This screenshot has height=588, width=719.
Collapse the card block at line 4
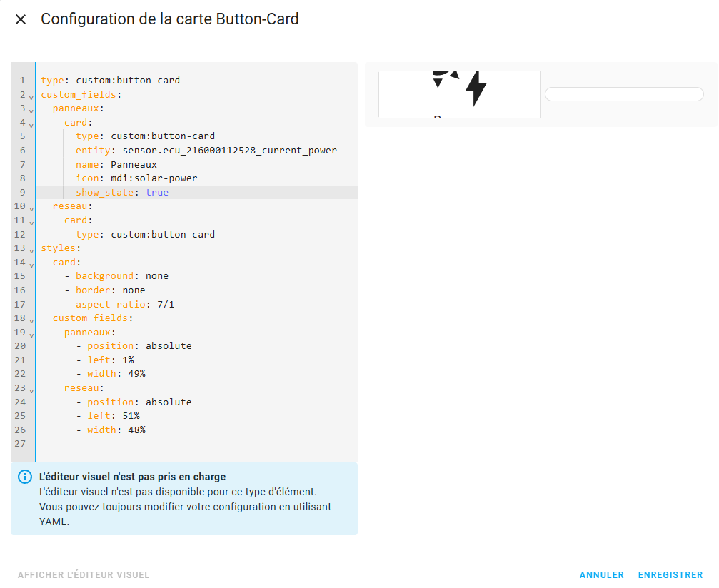pos(31,124)
